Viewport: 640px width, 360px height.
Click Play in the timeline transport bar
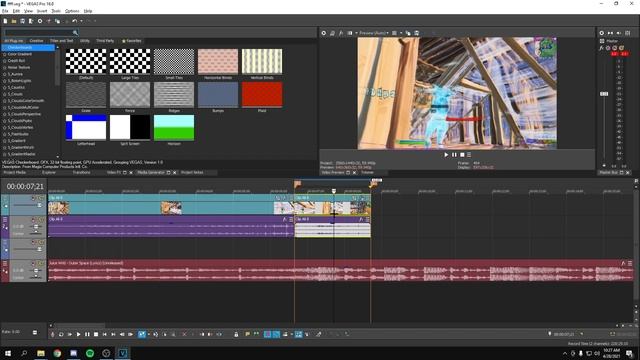pyautogui.click(x=78, y=334)
